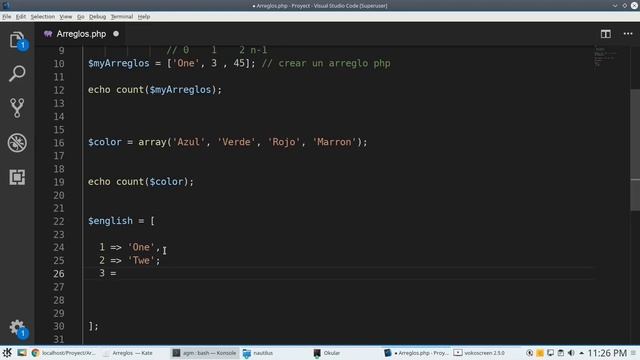Switch to nautilus in taskbar

pyautogui.click(x=258, y=353)
